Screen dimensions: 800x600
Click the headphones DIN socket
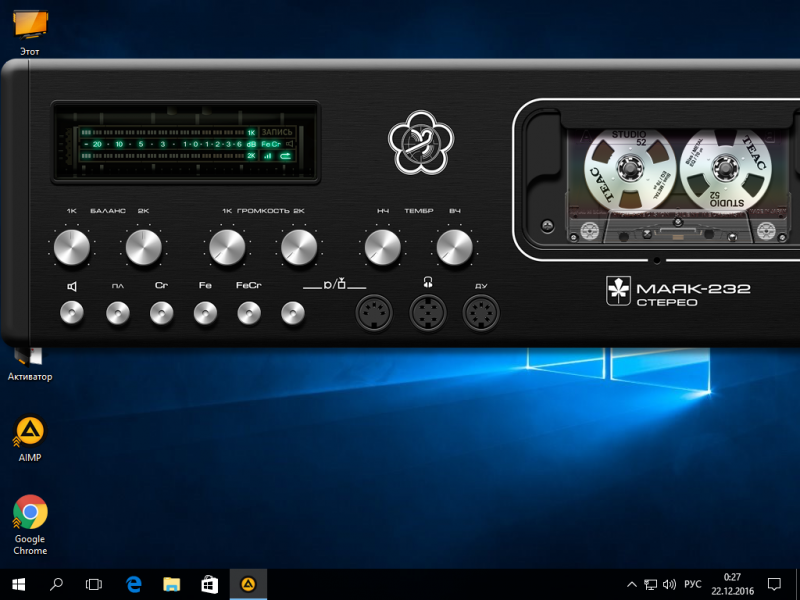point(428,313)
